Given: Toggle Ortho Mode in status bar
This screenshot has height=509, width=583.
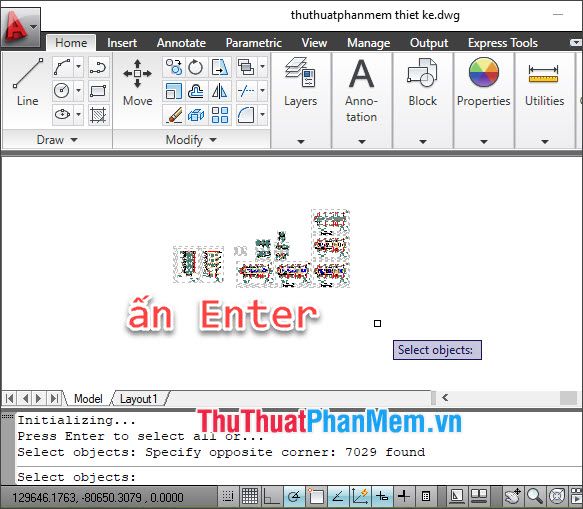Looking at the screenshot, I should 271,496.
